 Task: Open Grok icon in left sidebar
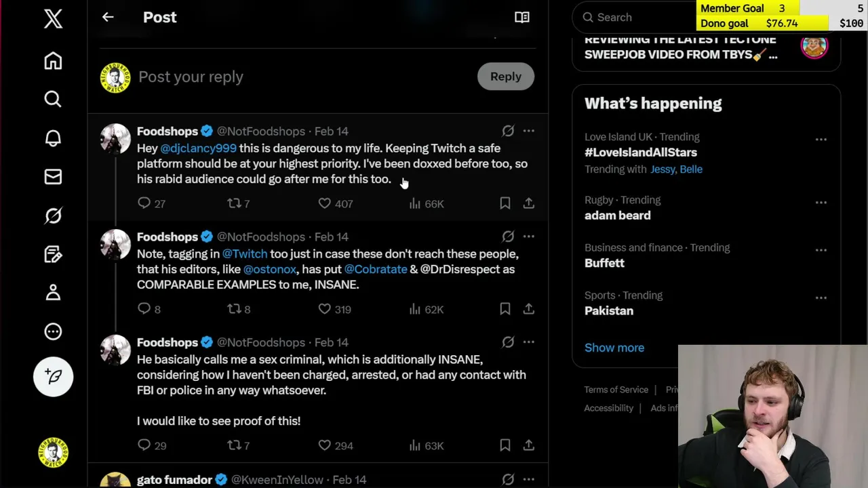53,216
